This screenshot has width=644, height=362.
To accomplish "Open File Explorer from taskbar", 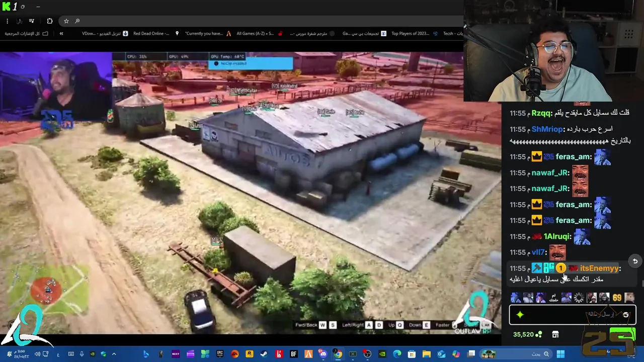I will coord(426,354).
